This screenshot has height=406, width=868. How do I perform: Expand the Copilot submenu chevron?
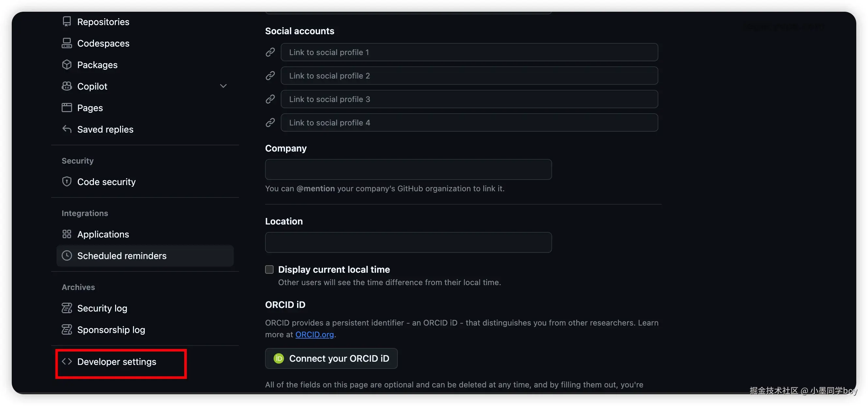223,86
